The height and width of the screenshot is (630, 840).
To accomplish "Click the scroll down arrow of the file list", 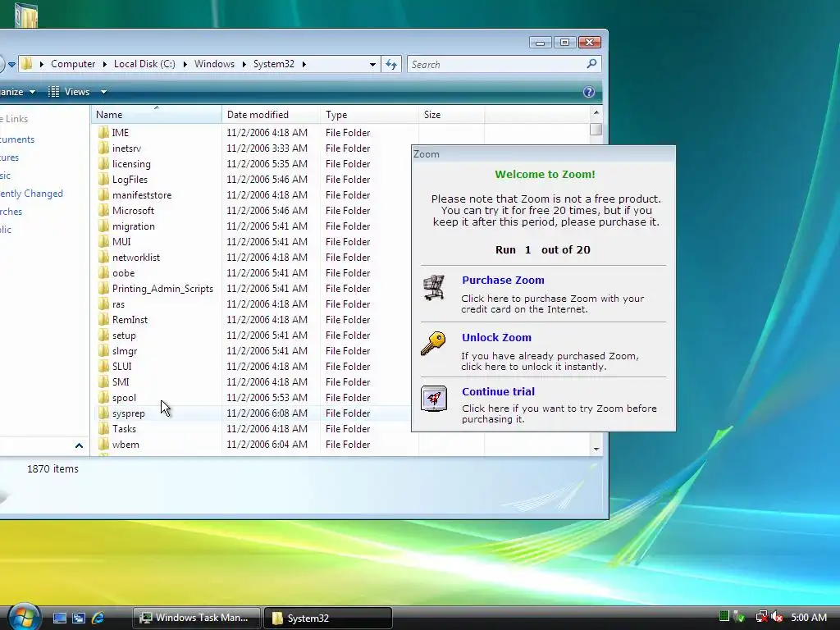I will click(x=596, y=449).
